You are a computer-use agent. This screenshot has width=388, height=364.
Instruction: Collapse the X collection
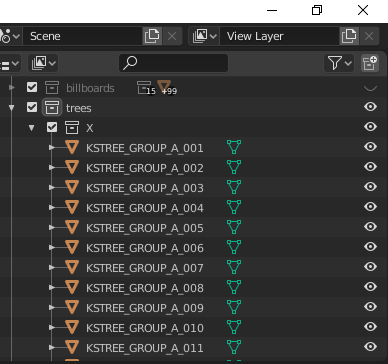pyautogui.click(x=32, y=128)
